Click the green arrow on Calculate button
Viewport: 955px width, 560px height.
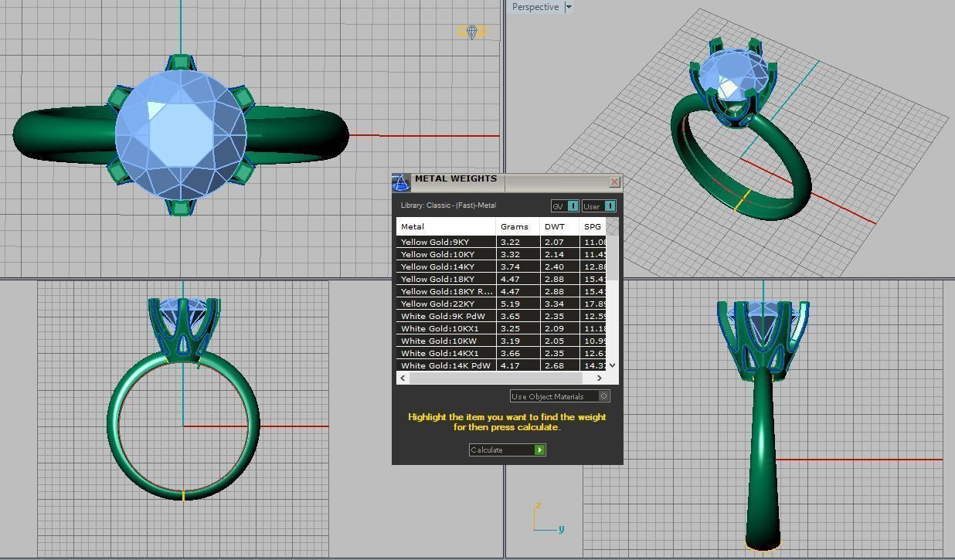[x=540, y=450]
